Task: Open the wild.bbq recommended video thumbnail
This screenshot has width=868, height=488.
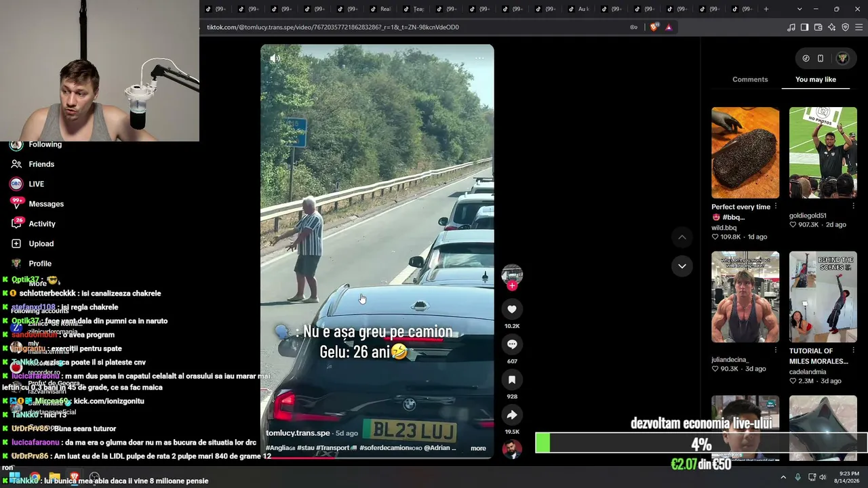Action: point(745,152)
